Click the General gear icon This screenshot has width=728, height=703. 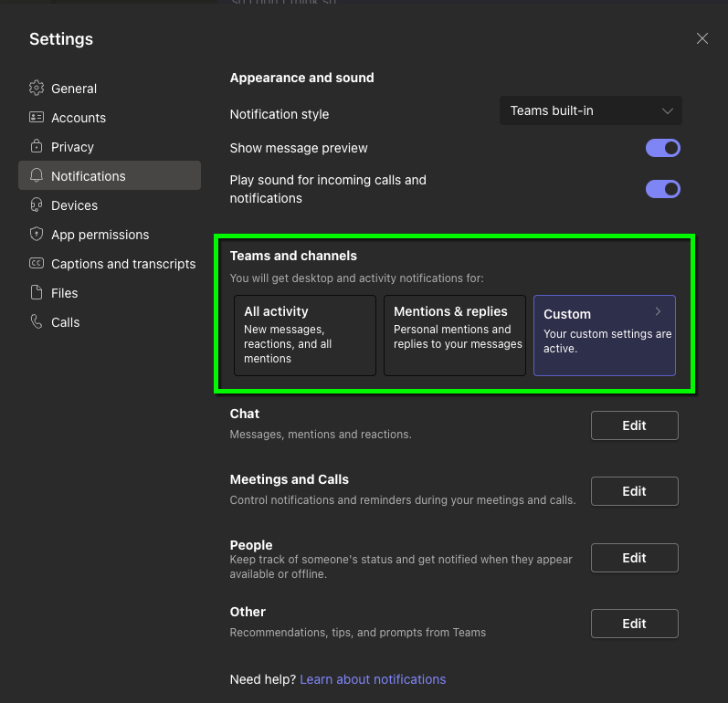[x=37, y=88]
